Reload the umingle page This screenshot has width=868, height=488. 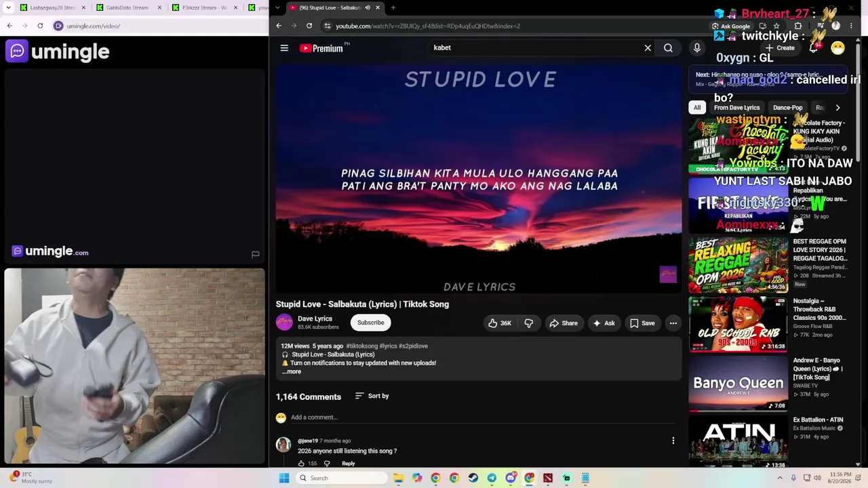[40, 26]
